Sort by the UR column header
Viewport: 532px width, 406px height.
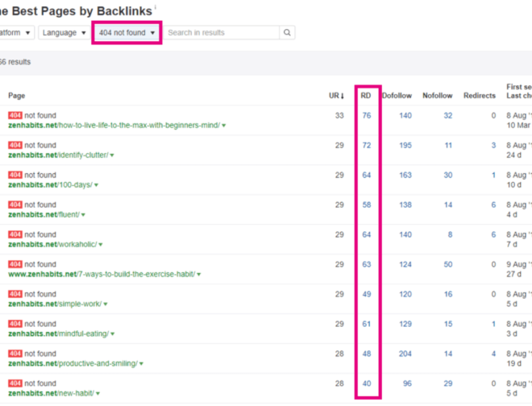pyautogui.click(x=336, y=96)
